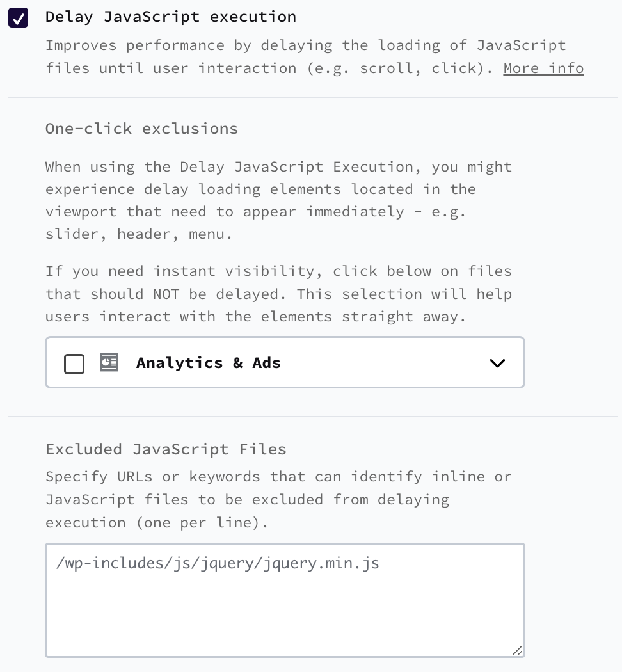
Task: Click the "One-click exclusions" heading
Action: [141, 129]
